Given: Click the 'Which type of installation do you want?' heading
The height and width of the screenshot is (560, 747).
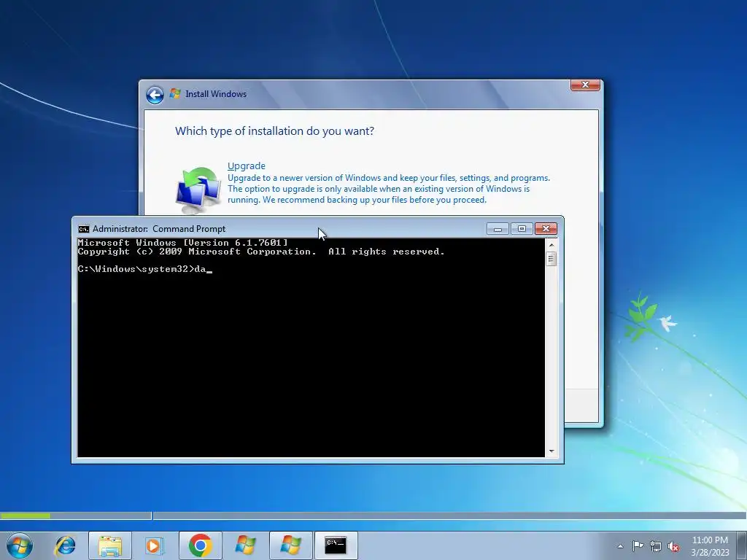Looking at the screenshot, I should coord(274,131).
